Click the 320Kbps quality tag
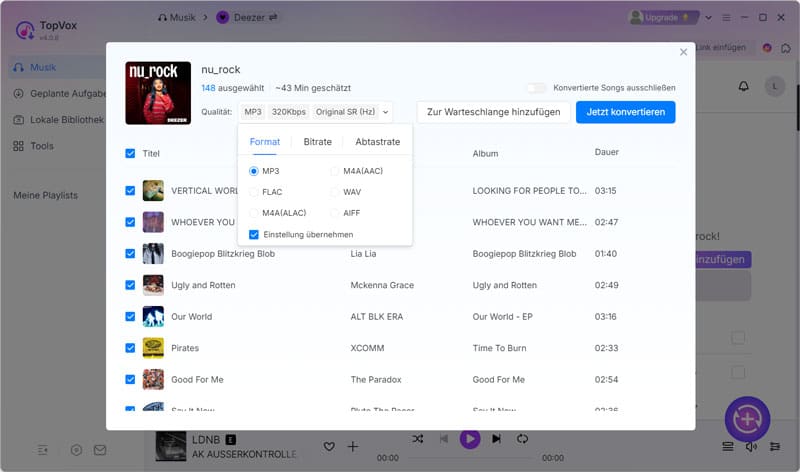Screen dimensions: 800x472 tap(288, 112)
